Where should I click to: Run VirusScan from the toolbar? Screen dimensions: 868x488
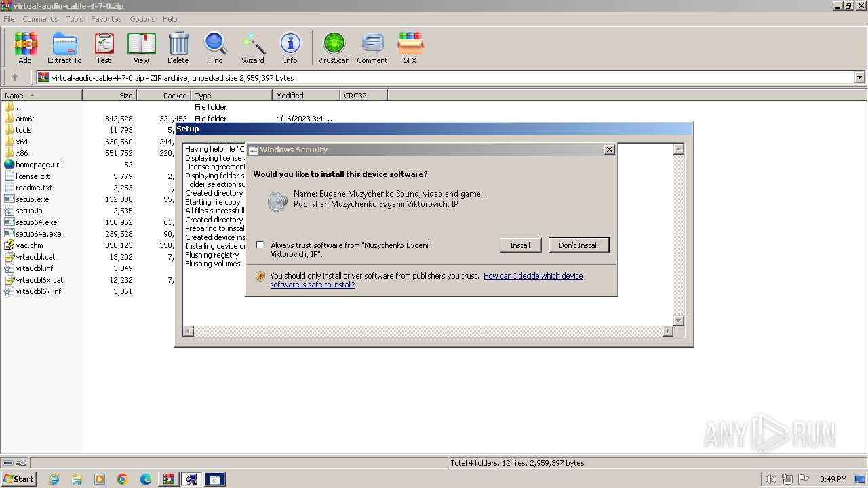pos(334,47)
